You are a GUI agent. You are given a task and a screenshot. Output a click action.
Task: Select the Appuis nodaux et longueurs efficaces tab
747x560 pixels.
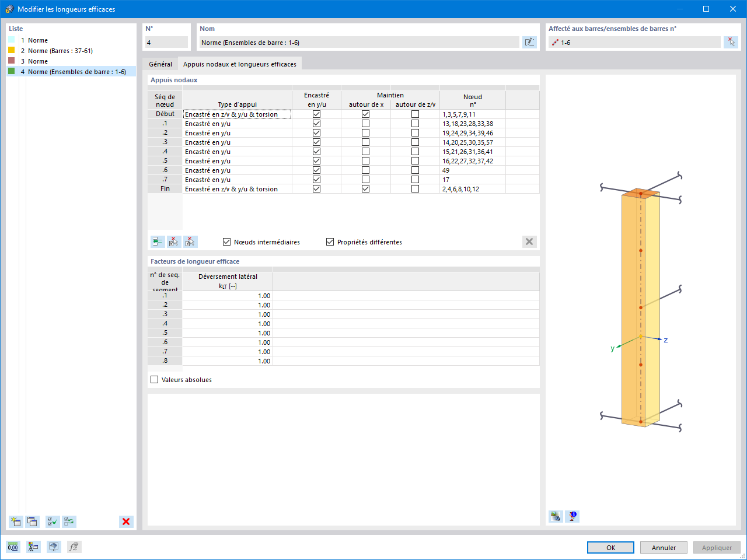240,64
